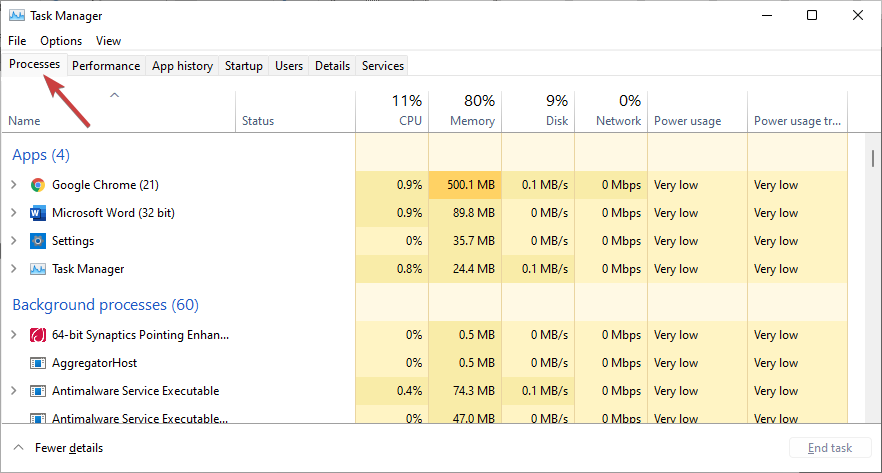Open the Options menu
The height and width of the screenshot is (473, 882).
click(61, 40)
